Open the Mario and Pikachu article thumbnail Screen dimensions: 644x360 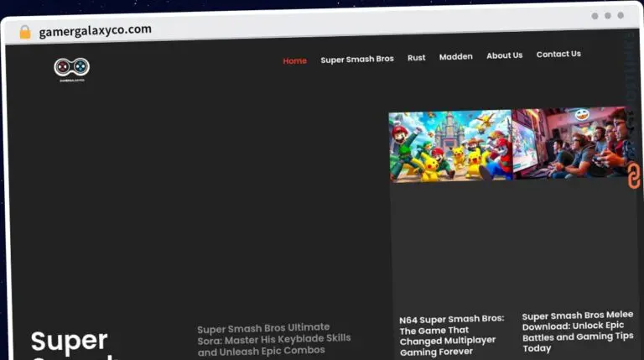(x=449, y=146)
